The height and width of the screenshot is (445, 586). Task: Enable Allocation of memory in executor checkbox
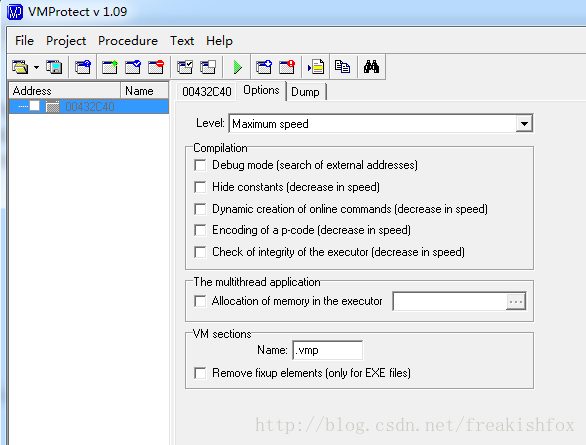tap(200, 301)
